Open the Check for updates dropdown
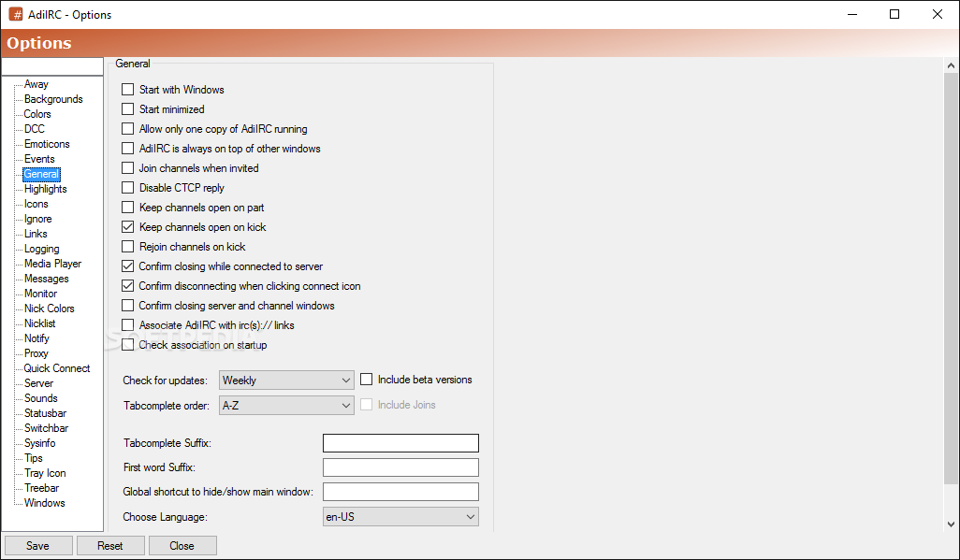 [286, 381]
